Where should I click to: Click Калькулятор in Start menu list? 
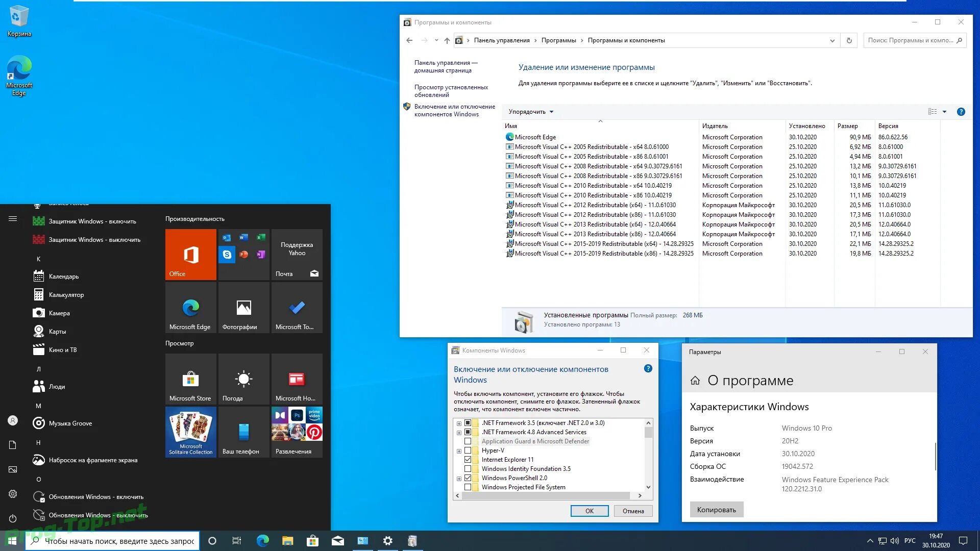[x=66, y=294]
